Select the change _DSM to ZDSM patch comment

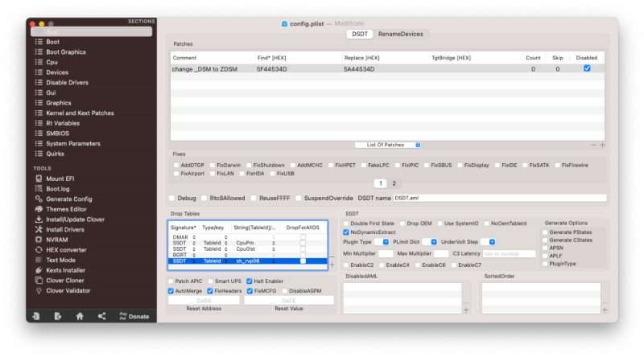[x=204, y=69]
